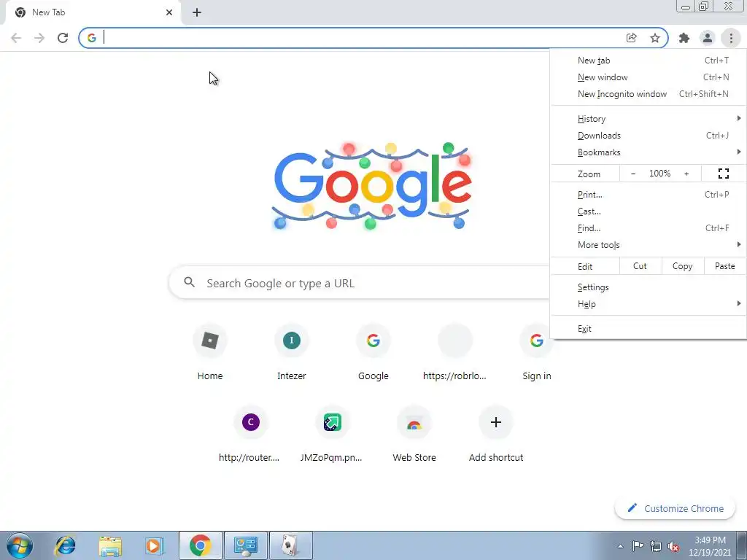Choose New Incognito window
747x560 pixels.
[649, 94]
